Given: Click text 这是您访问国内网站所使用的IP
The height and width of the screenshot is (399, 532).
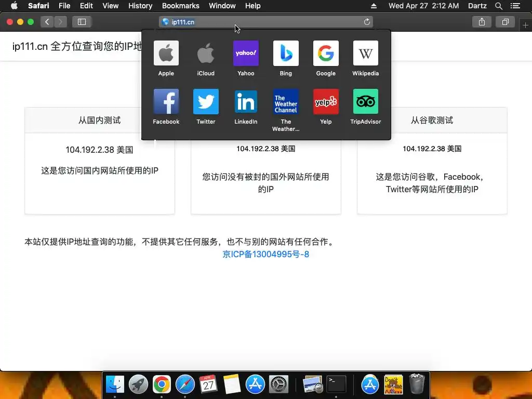Looking at the screenshot, I should pyautogui.click(x=100, y=170).
